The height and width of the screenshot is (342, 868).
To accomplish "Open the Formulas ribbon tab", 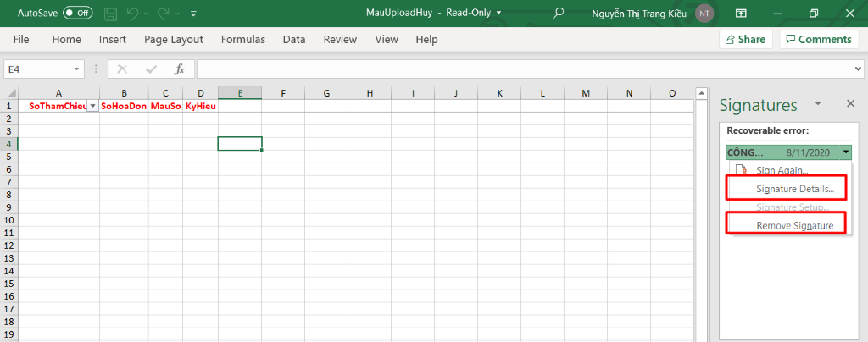I will click(242, 39).
